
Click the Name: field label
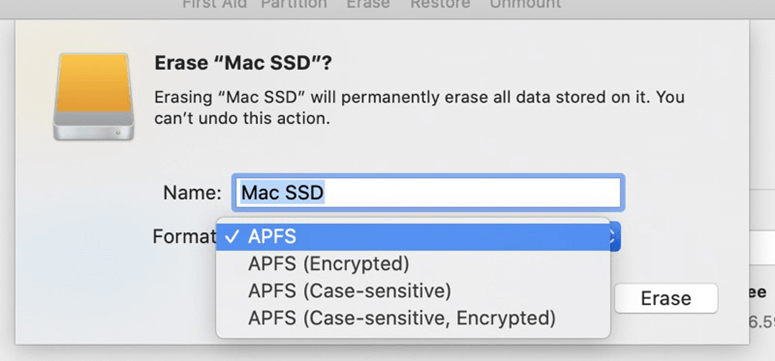192,193
